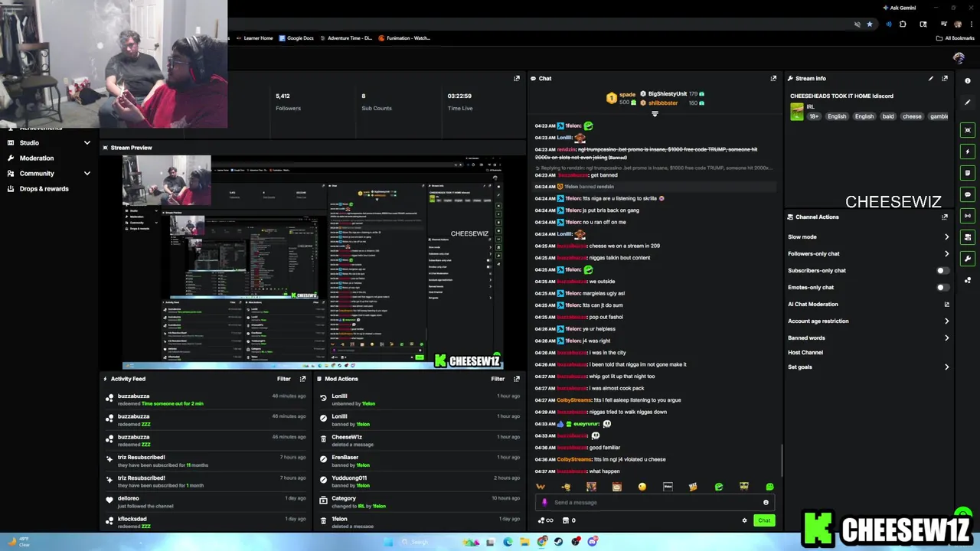Expand Followers-only chat options
The width and height of the screenshot is (980, 551).
coord(946,254)
